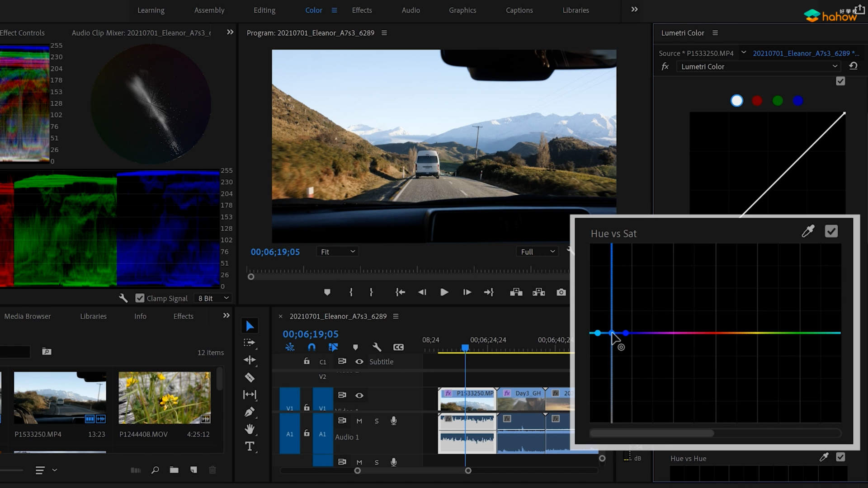
Task: Select the Hand tool
Action: point(250,429)
